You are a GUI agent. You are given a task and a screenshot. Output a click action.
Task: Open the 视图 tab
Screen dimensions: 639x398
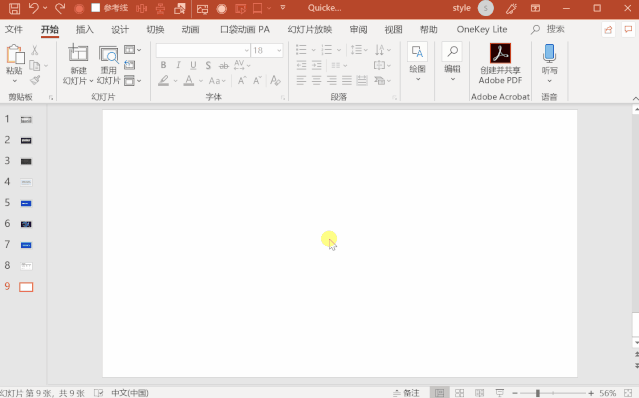click(x=393, y=29)
